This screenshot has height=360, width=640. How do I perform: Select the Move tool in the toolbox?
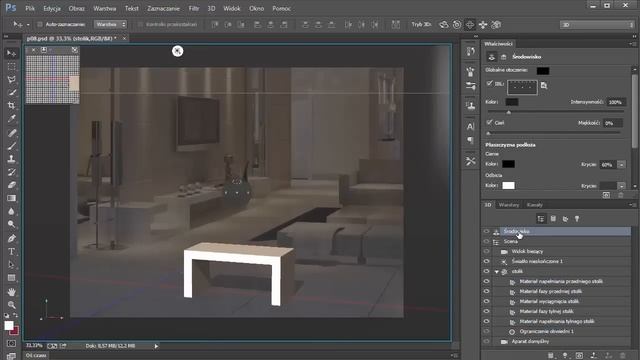[x=11, y=53]
